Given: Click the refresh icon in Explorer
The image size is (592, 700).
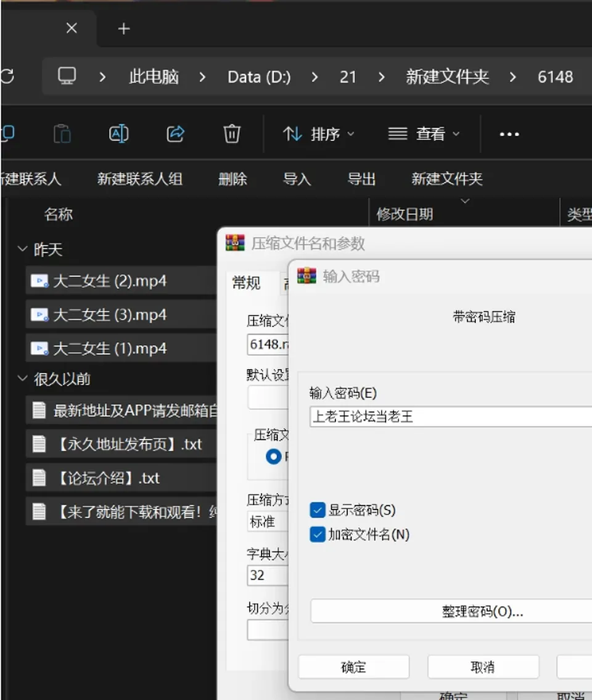Looking at the screenshot, I should (x=7, y=76).
